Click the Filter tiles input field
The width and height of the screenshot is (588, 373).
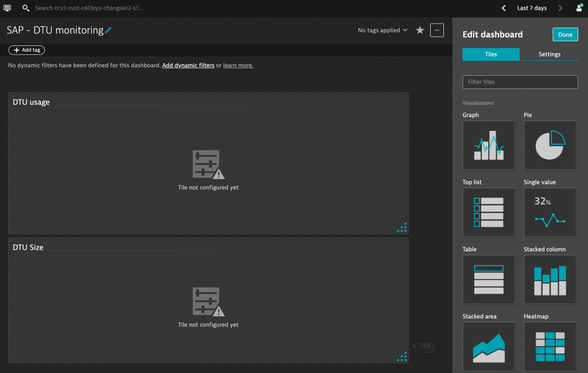point(520,82)
